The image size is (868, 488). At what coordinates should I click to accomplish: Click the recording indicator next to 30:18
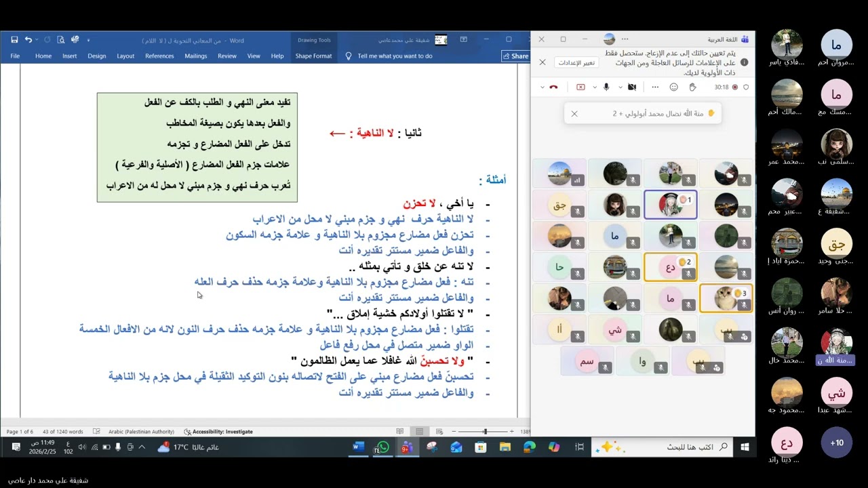point(735,87)
